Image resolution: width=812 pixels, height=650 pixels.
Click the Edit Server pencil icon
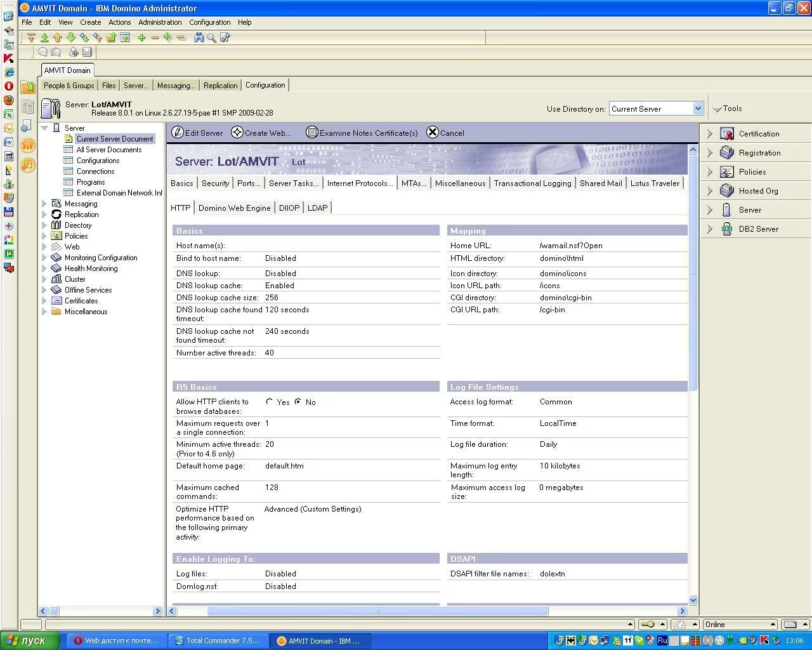pyautogui.click(x=178, y=133)
